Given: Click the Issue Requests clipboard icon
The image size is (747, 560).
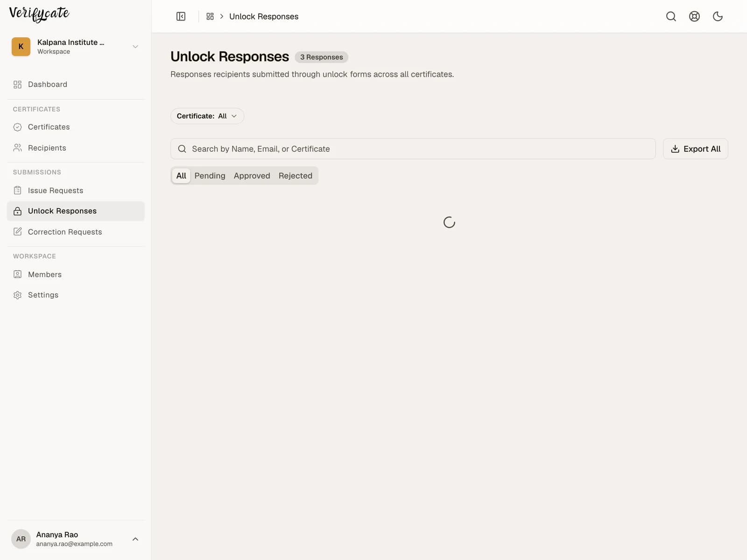Looking at the screenshot, I should [18, 190].
